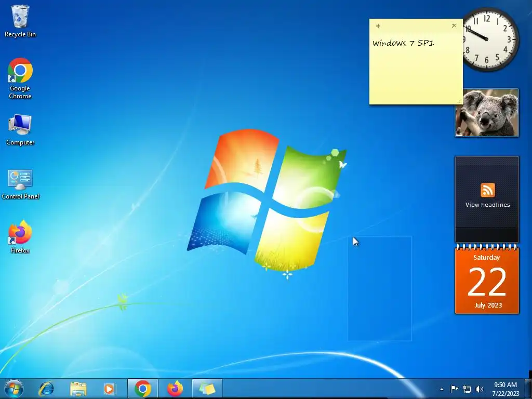Open Windows Explorer folder in taskbar
Viewport: 532px width, 399px height.
pyautogui.click(x=78, y=389)
